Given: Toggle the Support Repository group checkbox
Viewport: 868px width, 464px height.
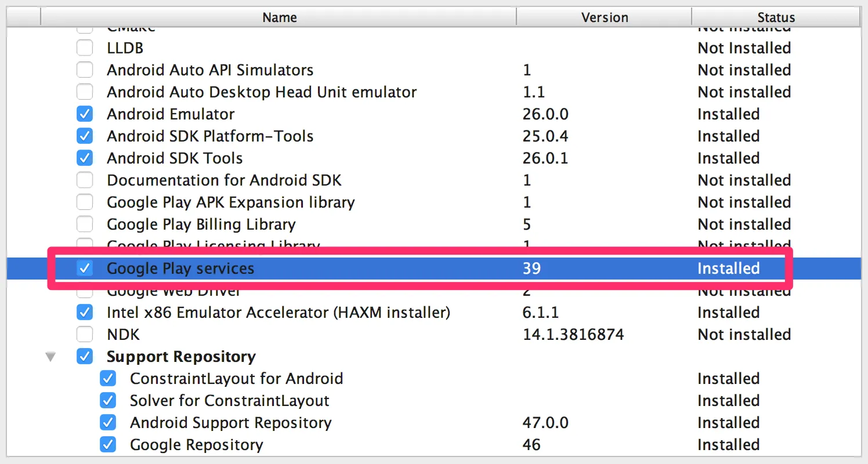Looking at the screenshot, I should 85,357.
